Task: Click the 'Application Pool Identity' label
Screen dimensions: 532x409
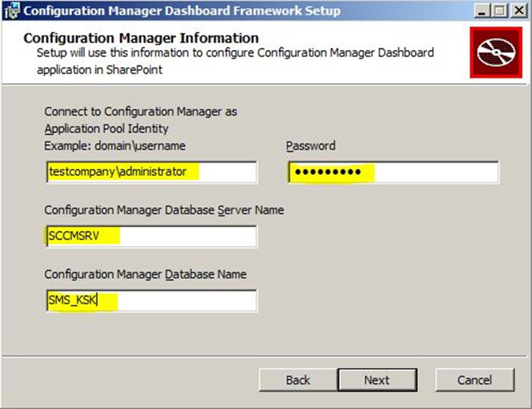Action: (x=106, y=129)
